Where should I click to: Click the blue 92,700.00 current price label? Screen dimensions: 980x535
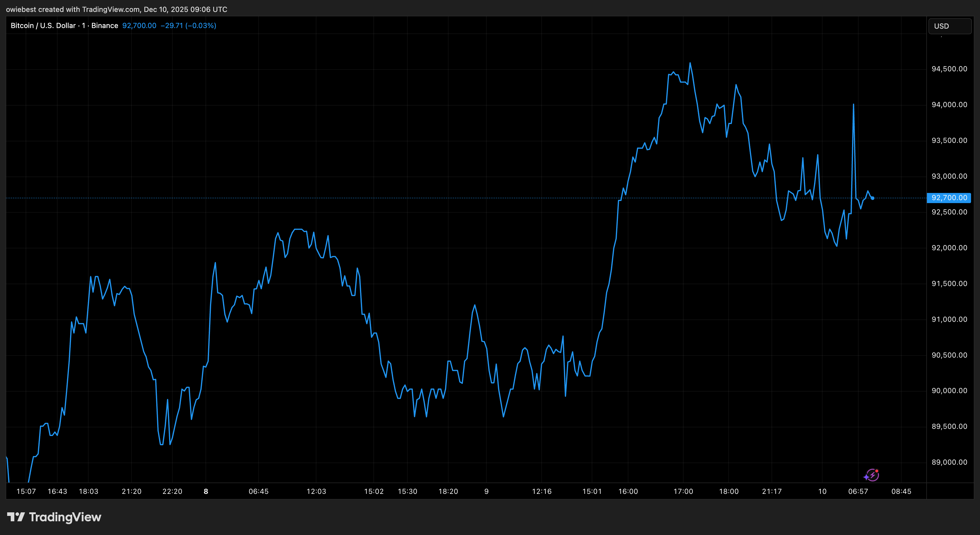(949, 198)
